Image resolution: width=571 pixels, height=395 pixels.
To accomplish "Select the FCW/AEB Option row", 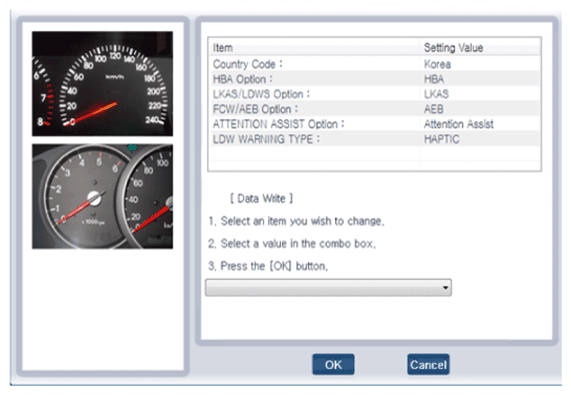I will pos(375,109).
